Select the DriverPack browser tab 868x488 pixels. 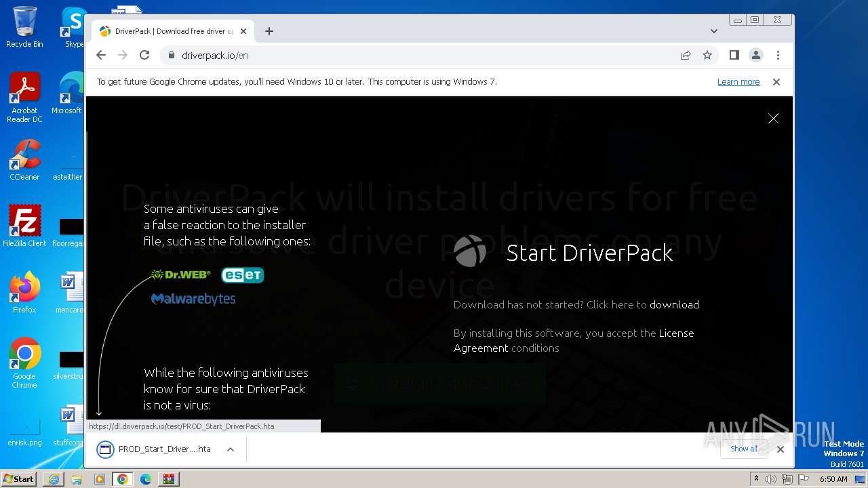(173, 31)
